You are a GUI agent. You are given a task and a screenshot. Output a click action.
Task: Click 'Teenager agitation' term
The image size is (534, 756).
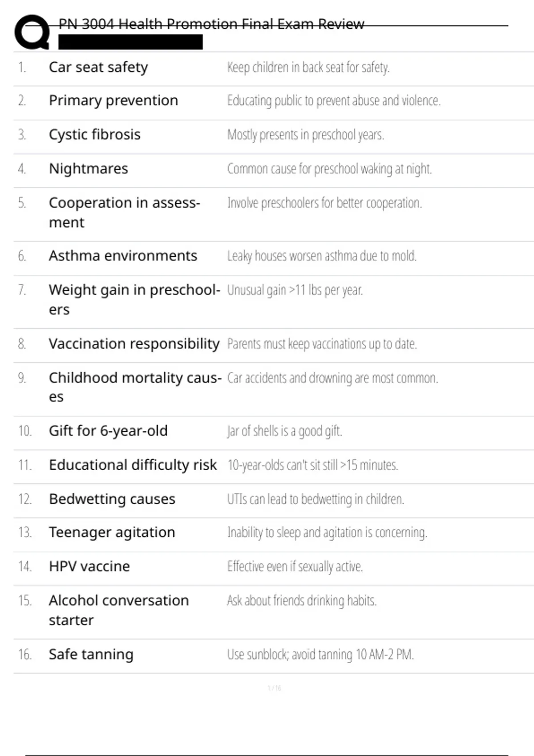(112, 532)
